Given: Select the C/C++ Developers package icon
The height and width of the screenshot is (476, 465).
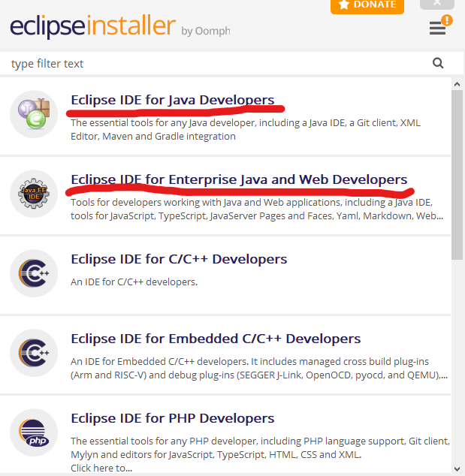Looking at the screenshot, I should 34,273.
